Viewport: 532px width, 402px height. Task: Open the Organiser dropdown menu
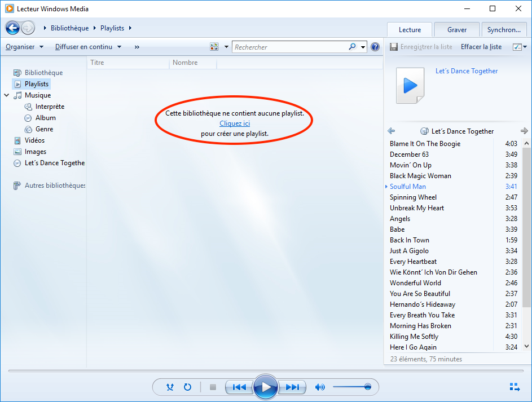(24, 47)
